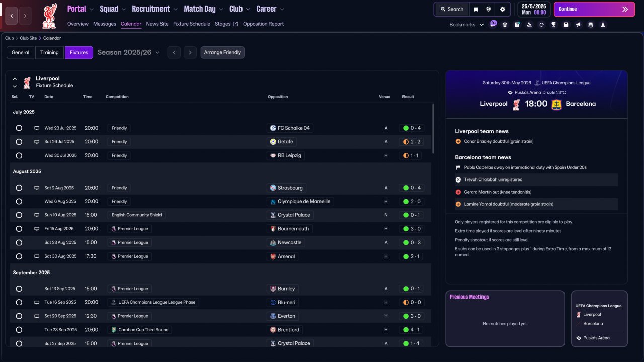The image size is (644, 362).
Task: Click the TV icon for Bournemouth fixture
Action: coord(37,229)
